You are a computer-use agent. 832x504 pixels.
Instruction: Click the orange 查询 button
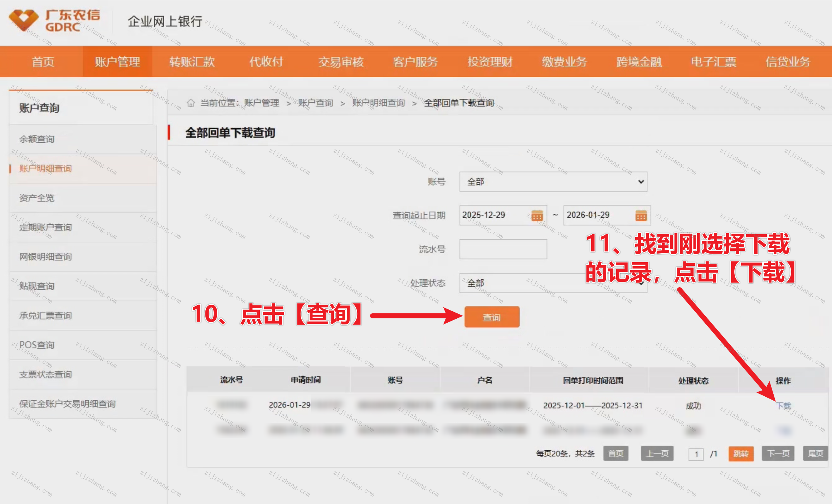coord(492,317)
